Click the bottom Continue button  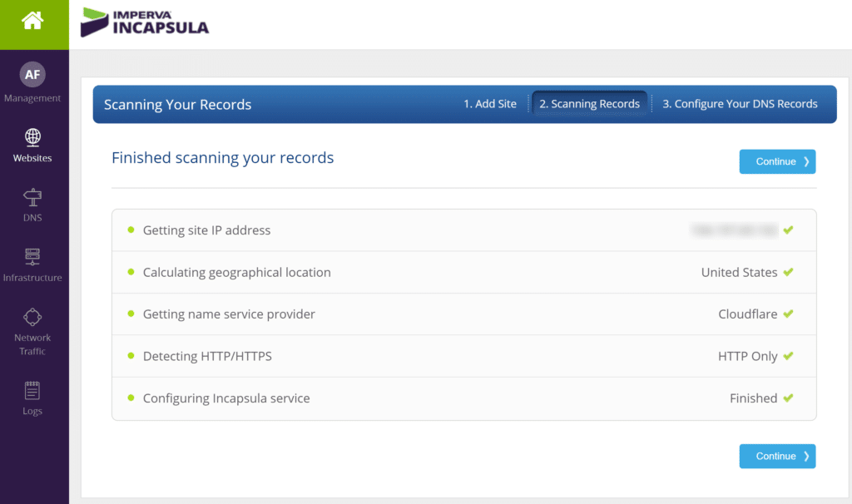pos(777,456)
